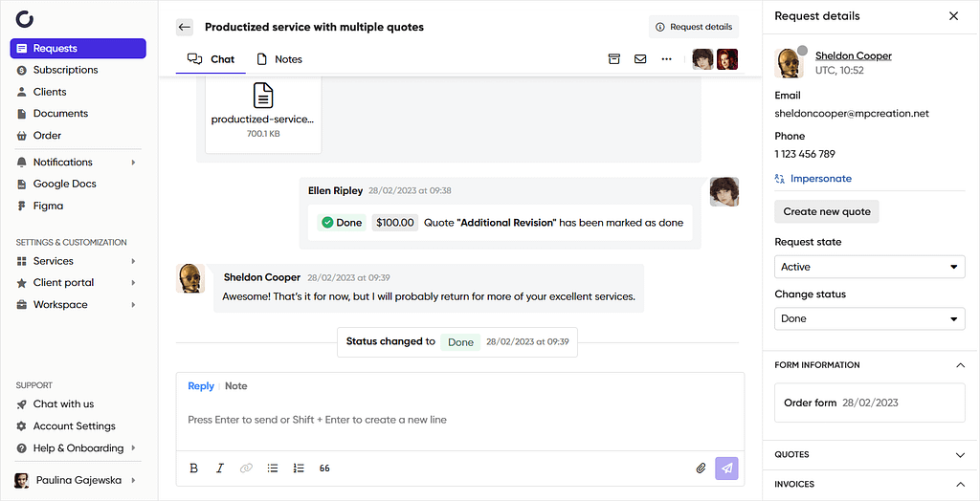
Task: Click Create new quote button
Action: click(x=827, y=211)
